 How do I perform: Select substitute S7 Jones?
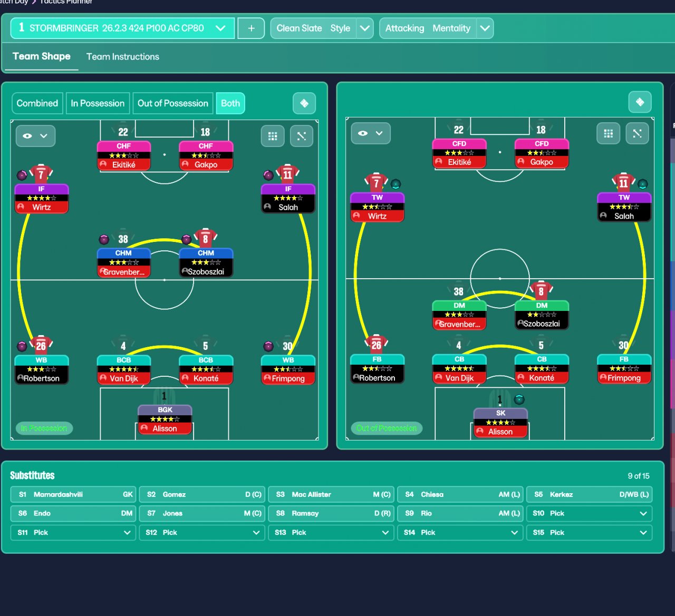pos(202,513)
